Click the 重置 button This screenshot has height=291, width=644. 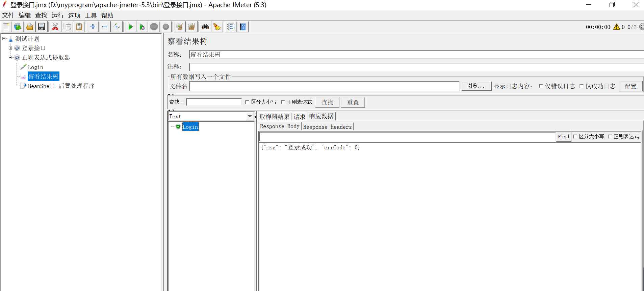tap(353, 102)
